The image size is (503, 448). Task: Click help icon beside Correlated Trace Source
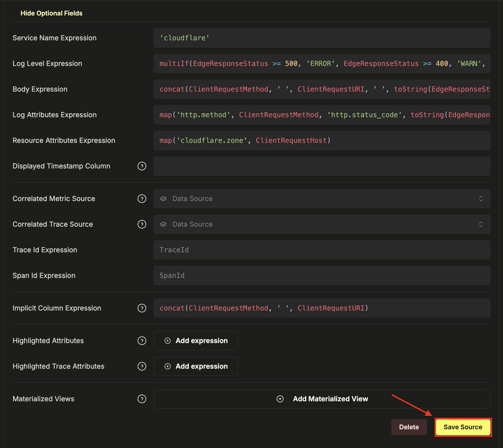[x=142, y=224]
